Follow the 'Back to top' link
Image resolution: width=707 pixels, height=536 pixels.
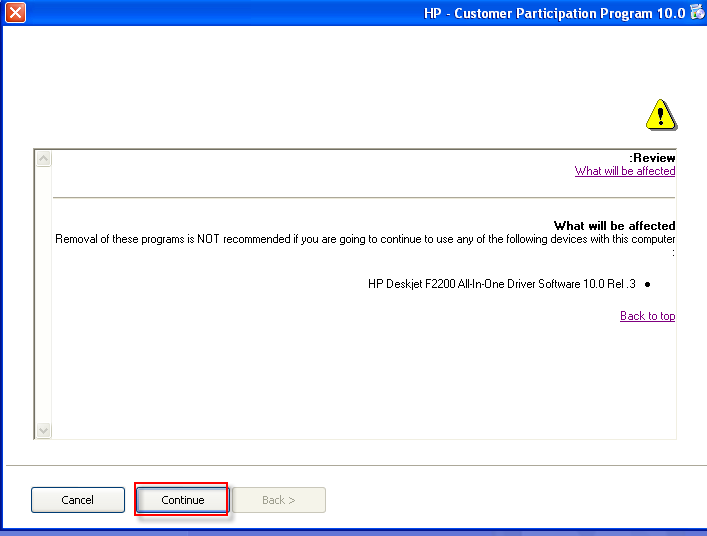(647, 316)
